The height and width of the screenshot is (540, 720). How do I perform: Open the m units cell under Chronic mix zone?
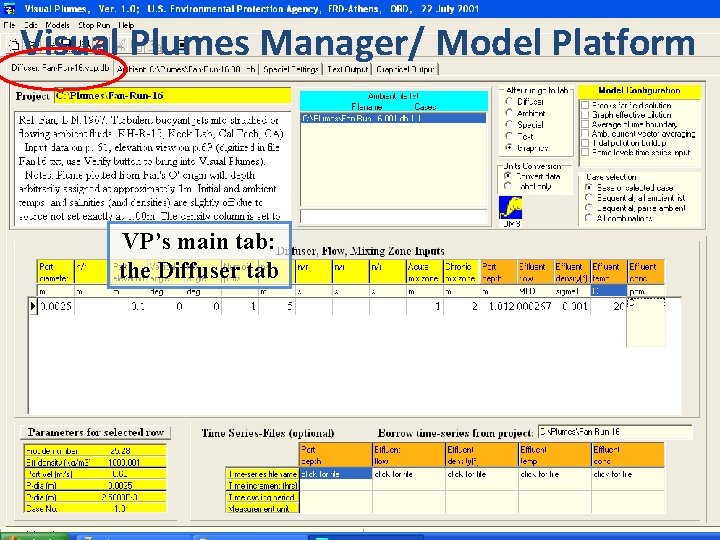pyautogui.click(x=461, y=291)
